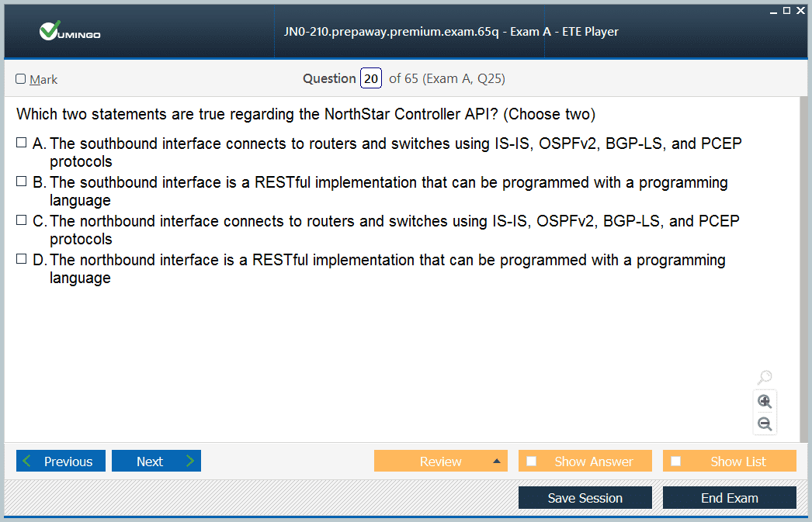The image size is (812, 522).
Task: Tick answer B about southbound RESTful
Action: point(21,181)
